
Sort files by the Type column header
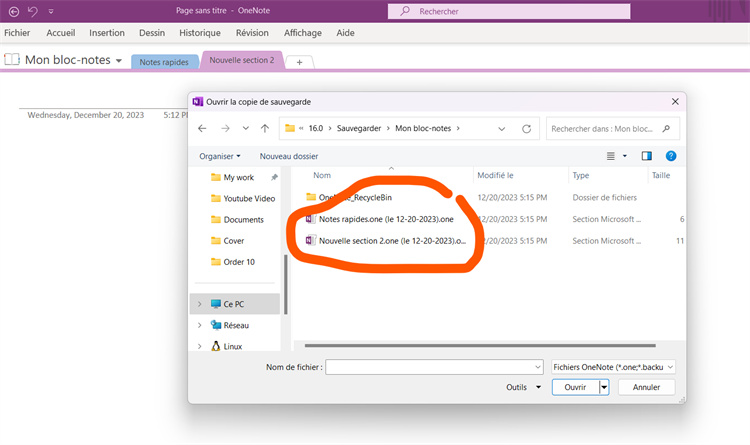581,176
